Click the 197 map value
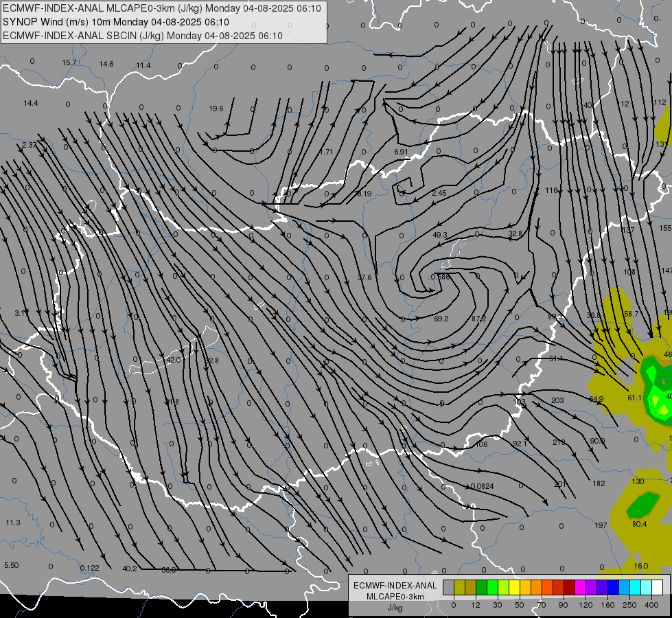The width and height of the screenshot is (672, 618). 601,525
